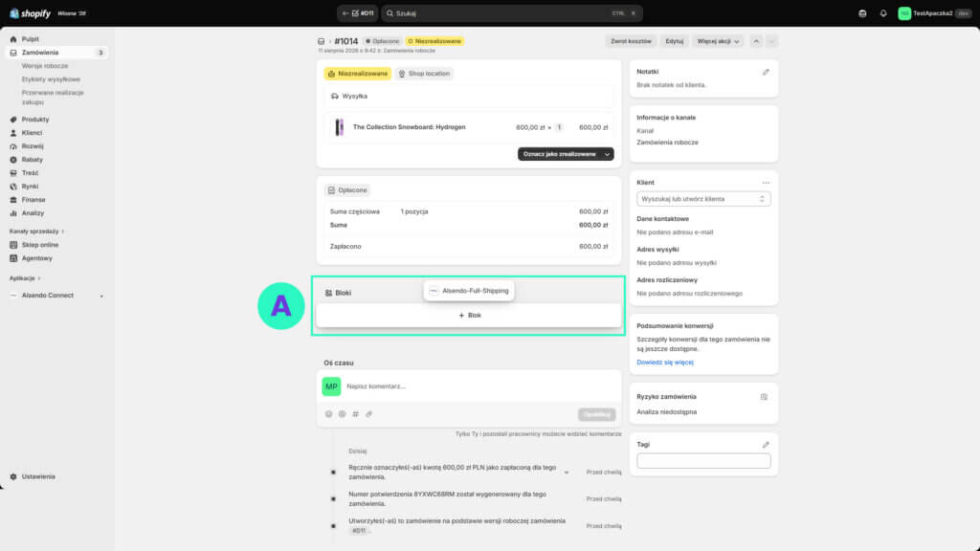Select the Alsendo-Full-Shipping block
This screenshot has width=980, height=551.
coord(469,291)
